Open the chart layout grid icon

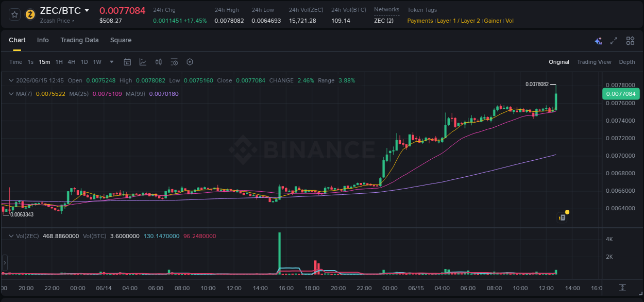pyautogui.click(x=630, y=41)
